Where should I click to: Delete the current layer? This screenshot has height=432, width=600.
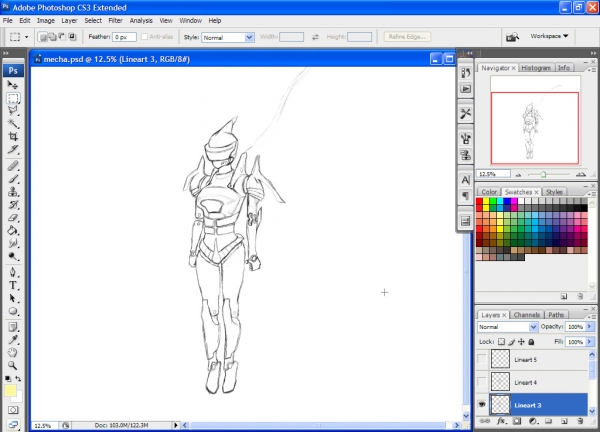click(x=580, y=421)
